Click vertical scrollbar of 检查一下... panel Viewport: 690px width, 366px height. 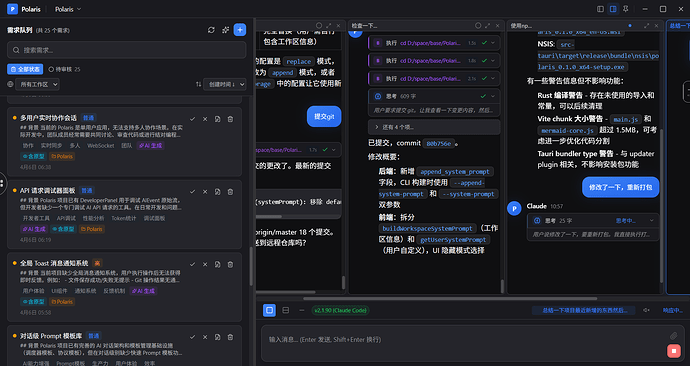502,286
